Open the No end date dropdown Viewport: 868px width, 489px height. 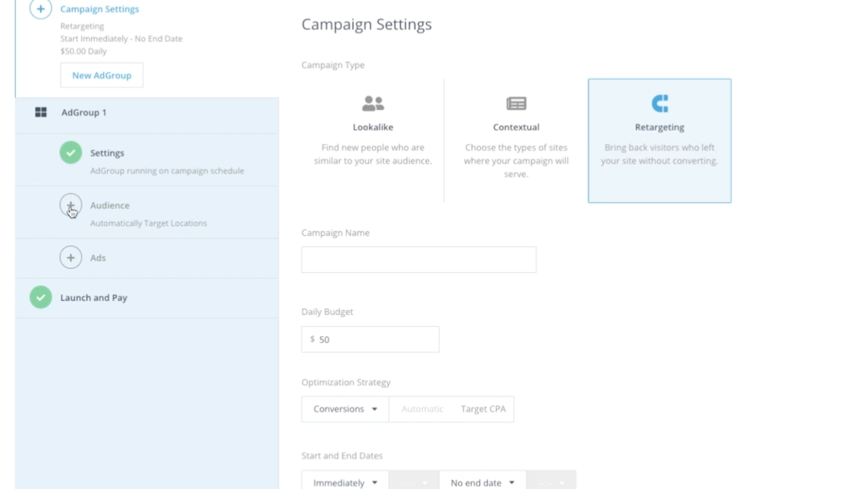tap(481, 482)
